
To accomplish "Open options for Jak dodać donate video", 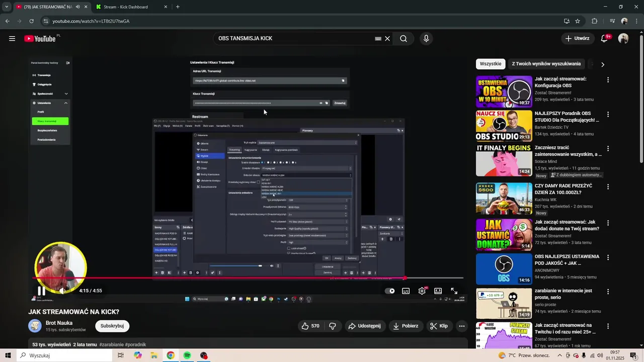I will click(608, 223).
